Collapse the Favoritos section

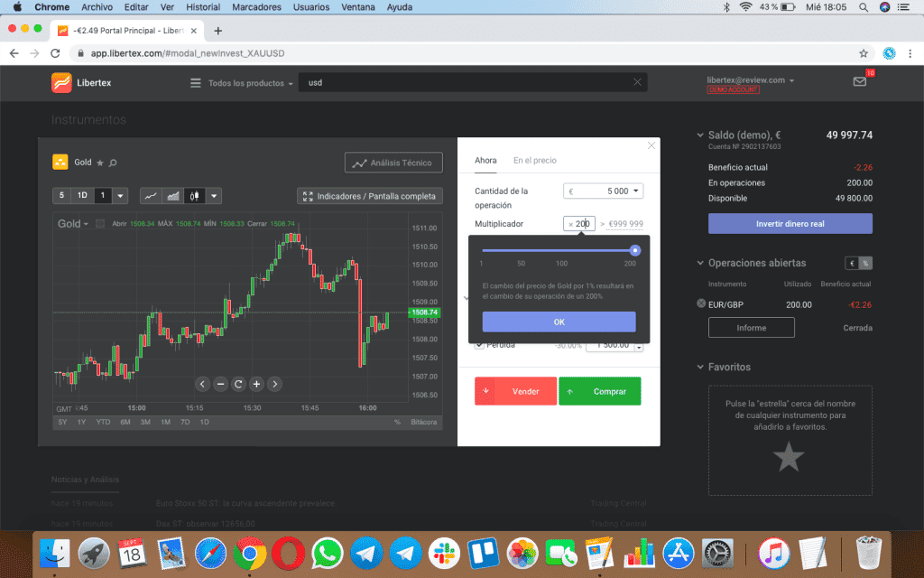(x=700, y=367)
